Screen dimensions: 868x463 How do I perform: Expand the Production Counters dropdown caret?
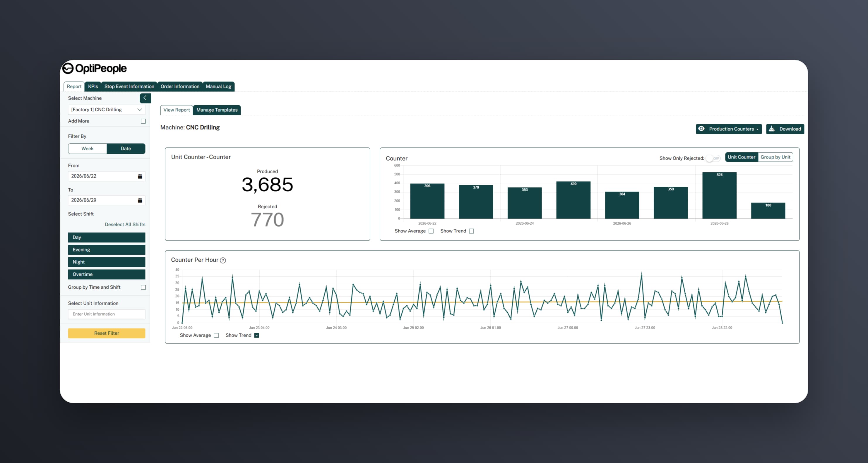(x=757, y=129)
